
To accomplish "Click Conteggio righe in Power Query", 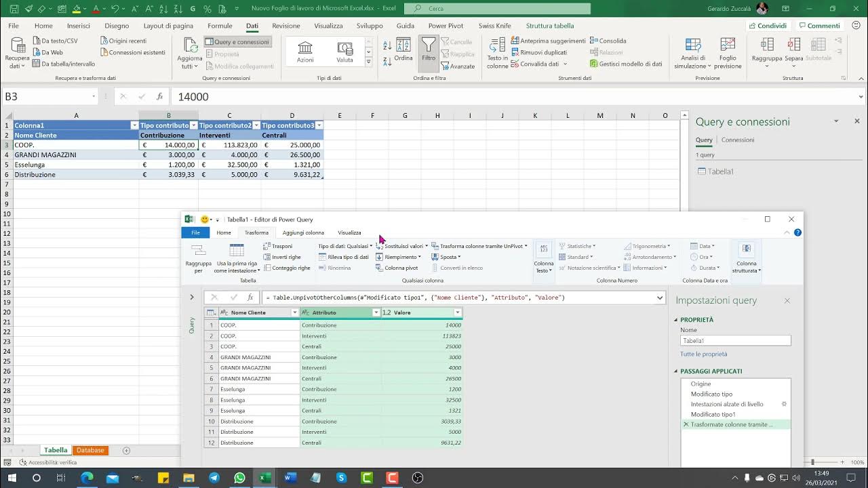I will pos(287,268).
